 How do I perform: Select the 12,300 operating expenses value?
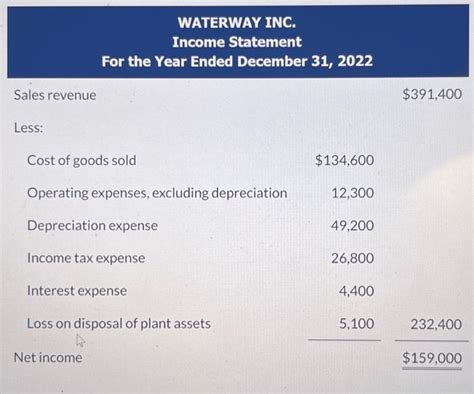(x=353, y=193)
